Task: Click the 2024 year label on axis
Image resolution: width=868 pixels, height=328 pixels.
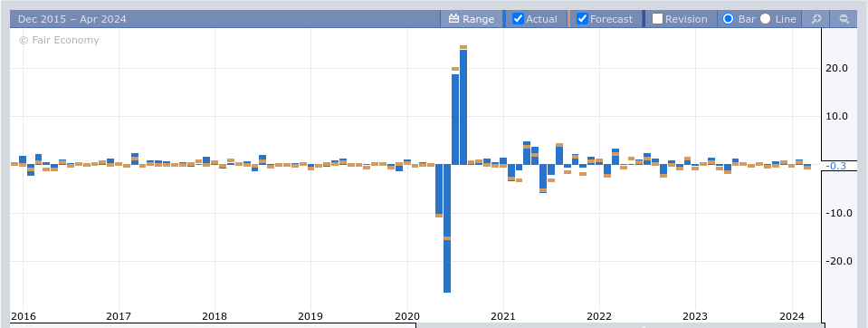Action: (791, 316)
